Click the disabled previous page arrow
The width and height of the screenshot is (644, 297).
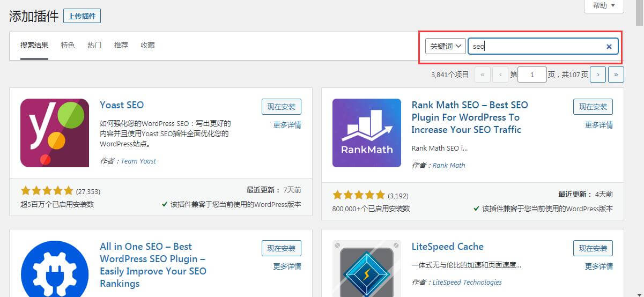500,75
